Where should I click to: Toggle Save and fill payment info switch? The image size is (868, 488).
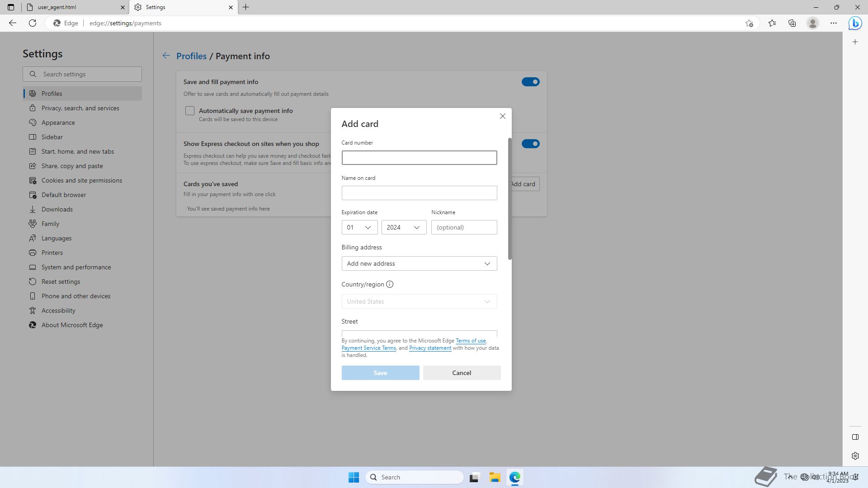click(530, 82)
